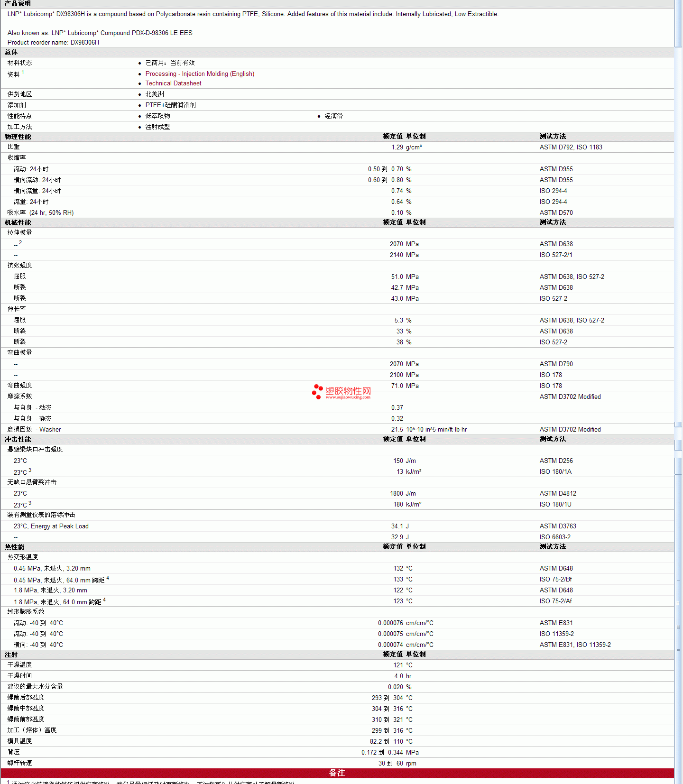683x784 pixels.
Task: Select the "无缺口悬臂梁冲击" row label
Action: [32, 482]
